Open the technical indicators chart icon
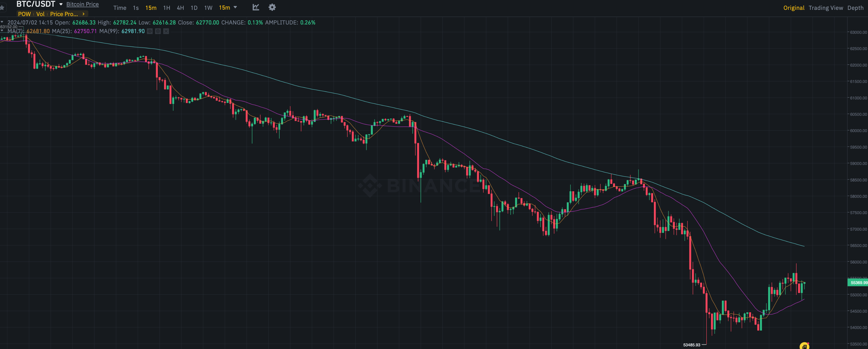This screenshot has height=349, width=868. (x=256, y=7)
